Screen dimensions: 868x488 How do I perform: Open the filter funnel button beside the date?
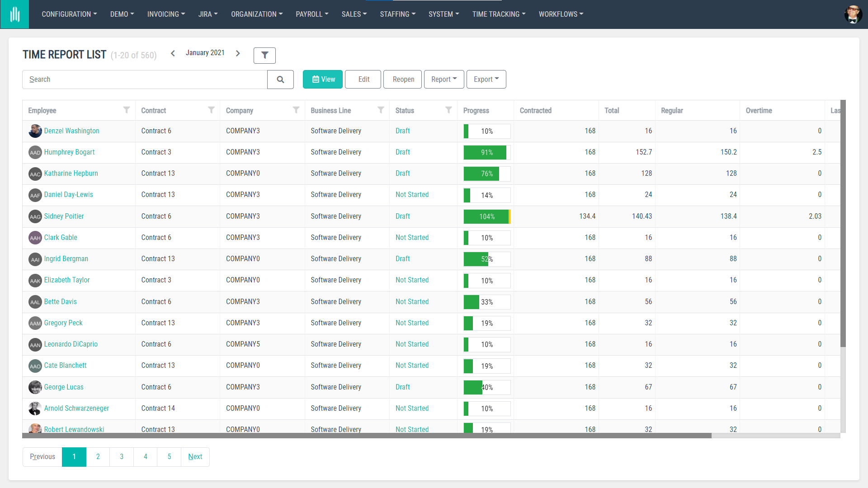[264, 55]
